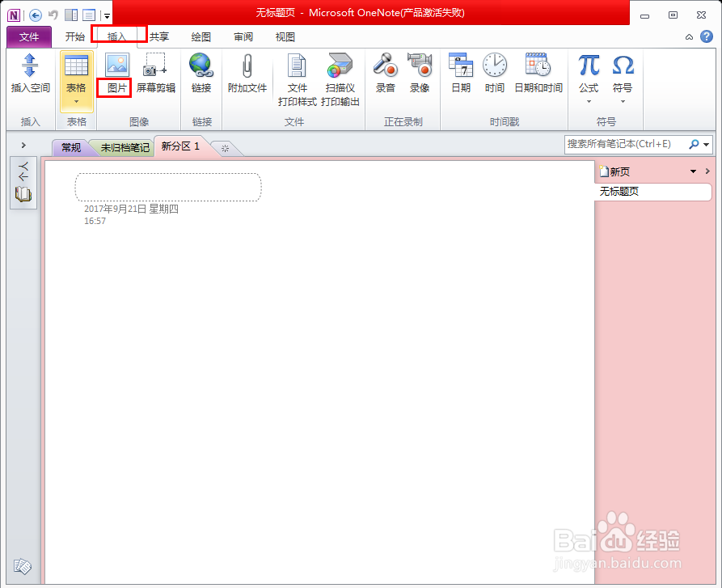
Task: Open the search scope dropdown arrow
Action: [x=707, y=145]
